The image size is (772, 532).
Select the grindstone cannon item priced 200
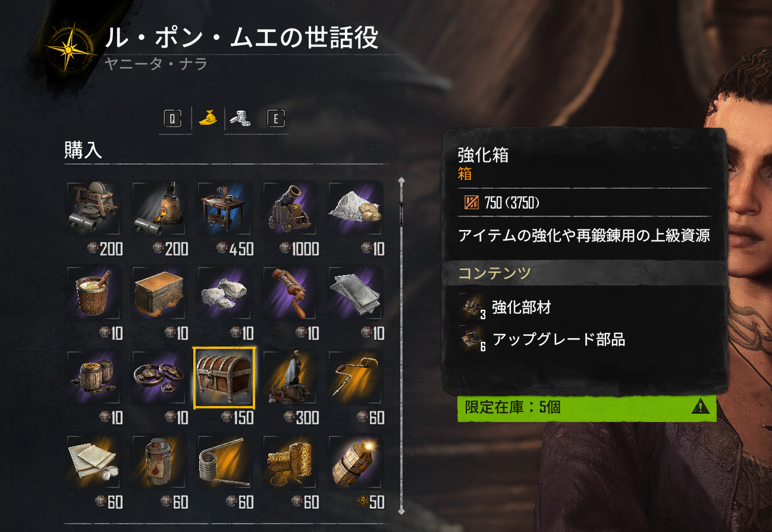point(93,209)
